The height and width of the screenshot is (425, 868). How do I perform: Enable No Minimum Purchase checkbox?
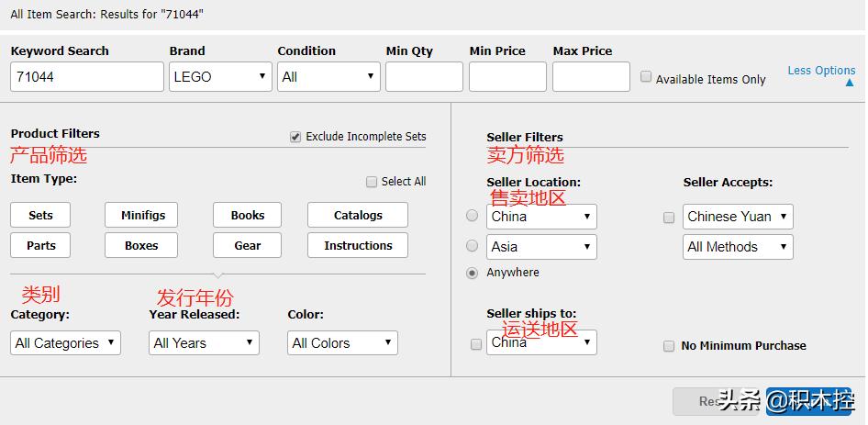point(669,346)
